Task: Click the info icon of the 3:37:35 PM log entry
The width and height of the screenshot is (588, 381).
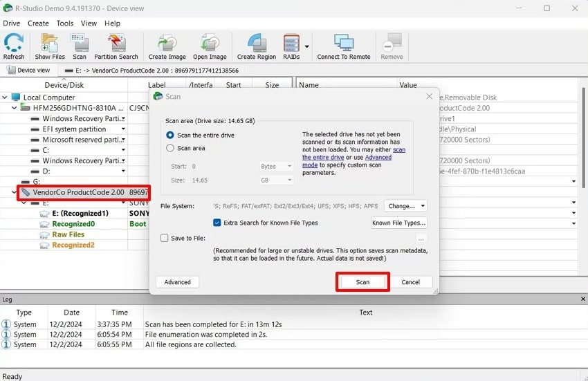Action: [6, 324]
